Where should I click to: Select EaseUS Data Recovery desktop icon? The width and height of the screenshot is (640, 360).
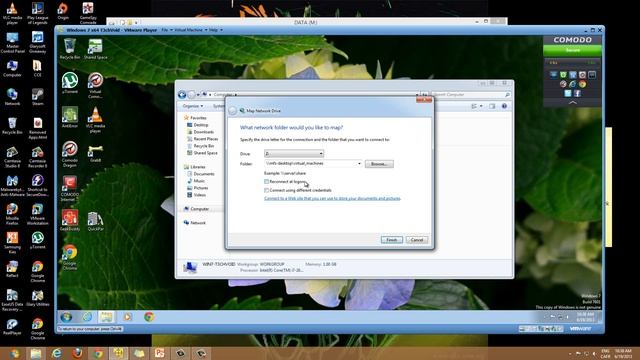coord(12,300)
